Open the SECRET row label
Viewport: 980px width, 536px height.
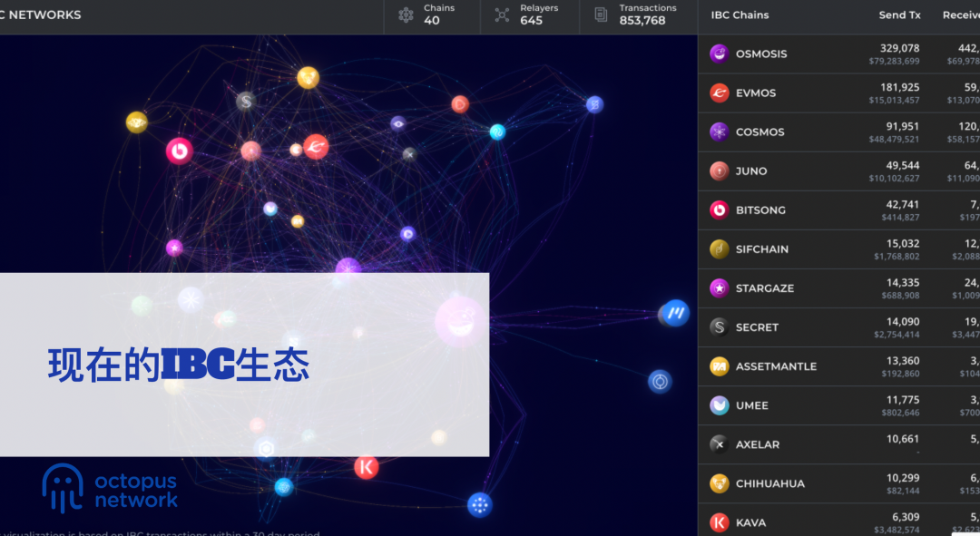[757, 327]
